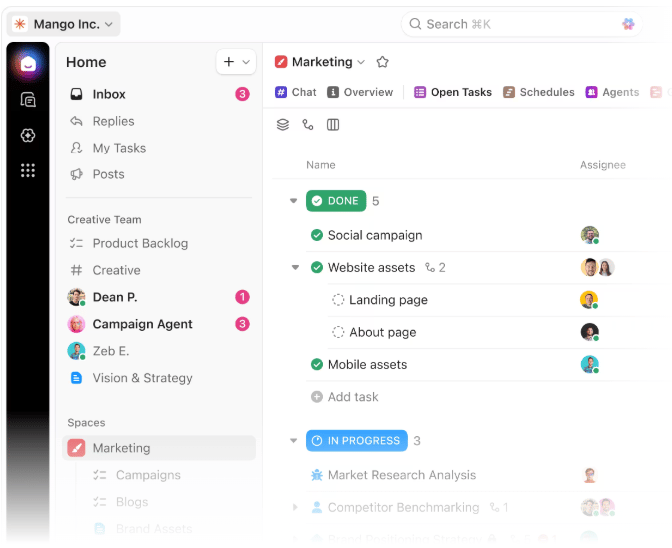Click the Inbox unread badge showing 3
Viewport: 672px width, 548px height.
pos(242,94)
